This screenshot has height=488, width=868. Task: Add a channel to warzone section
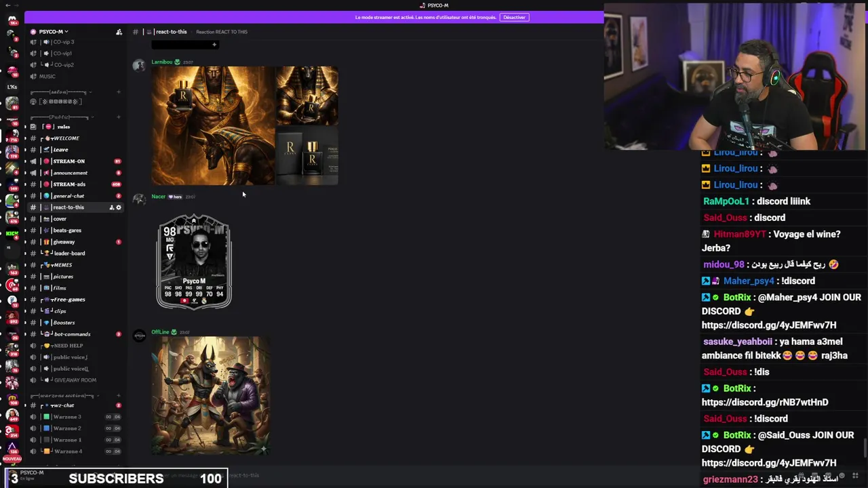pos(119,395)
